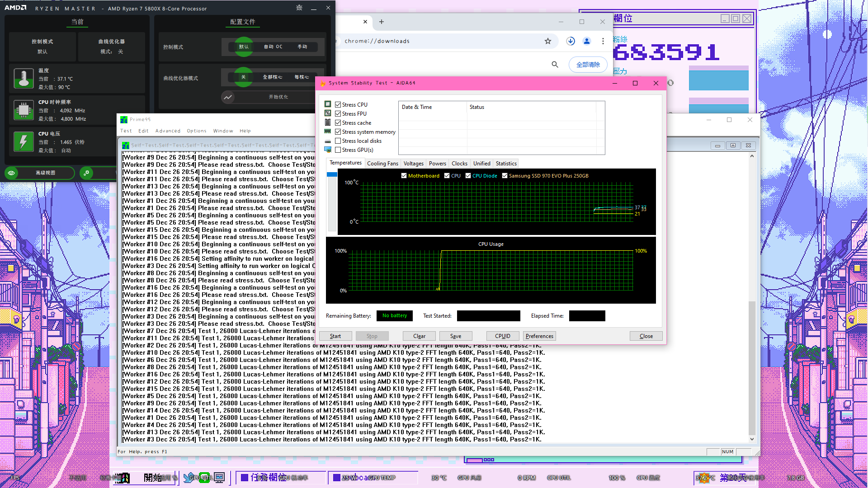Switch to the Cooling Fans tab
This screenshot has height=488, width=868.
(x=382, y=164)
